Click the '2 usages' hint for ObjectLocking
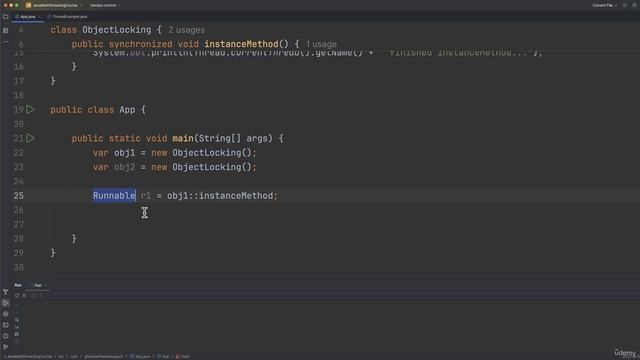The height and width of the screenshot is (360, 640). [x=187, y=30]
